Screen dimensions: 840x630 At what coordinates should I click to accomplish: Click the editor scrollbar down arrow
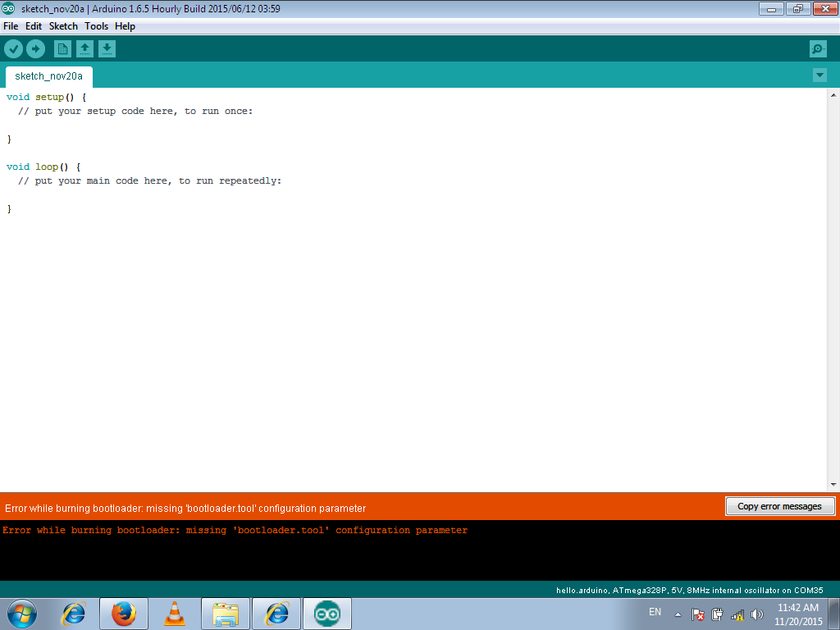(x=833, y=485)
